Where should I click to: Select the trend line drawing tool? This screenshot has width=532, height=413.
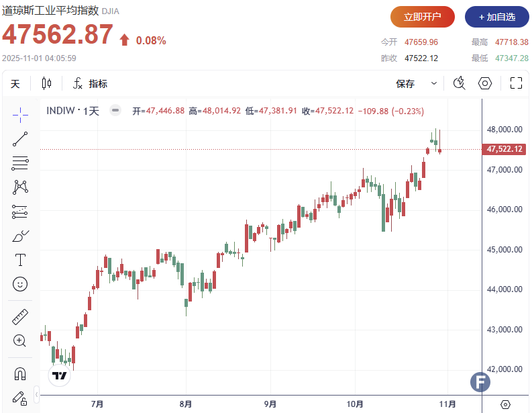tap(20, 139)
